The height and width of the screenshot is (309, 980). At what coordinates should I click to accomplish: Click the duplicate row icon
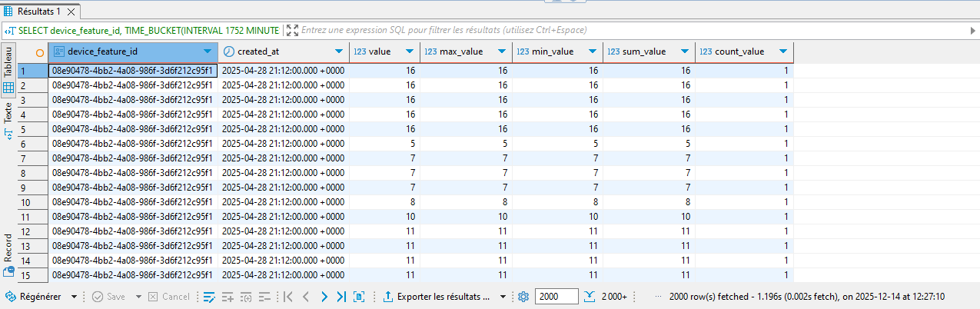click(x=245, y=297)
